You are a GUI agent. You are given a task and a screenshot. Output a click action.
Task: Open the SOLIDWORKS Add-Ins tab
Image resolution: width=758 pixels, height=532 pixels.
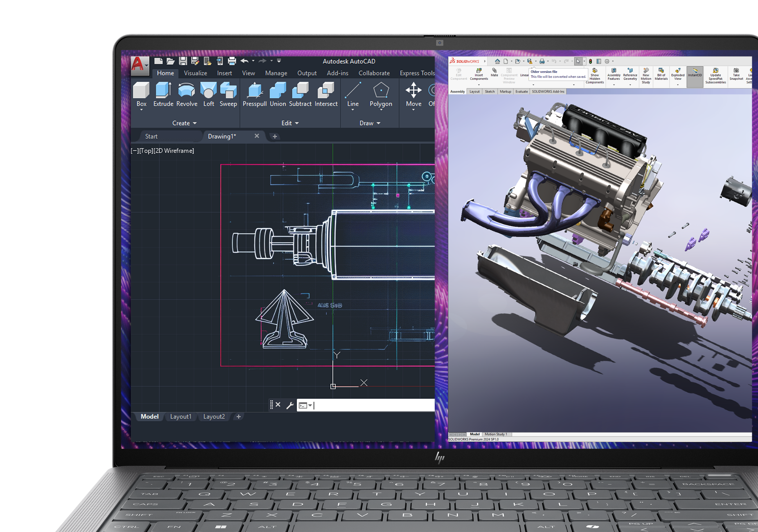[x=548, y=91]
